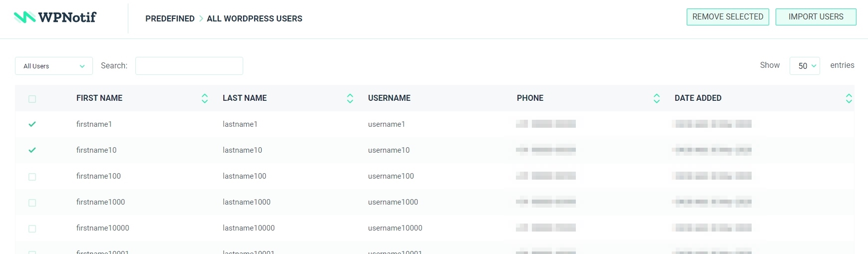Focus the Search input field

(x=189, y=66)
